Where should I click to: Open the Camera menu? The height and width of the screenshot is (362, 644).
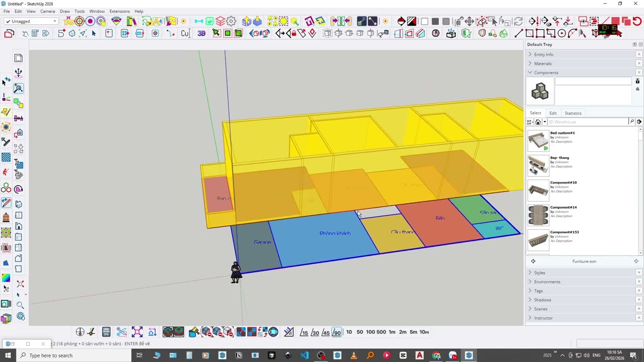[47, 11]
